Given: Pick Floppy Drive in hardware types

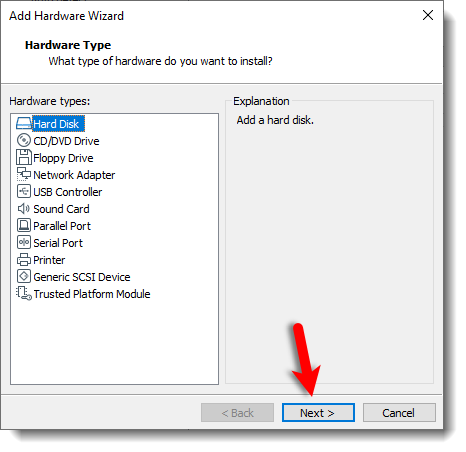Looking at the screenshot, I should (63, 158).
